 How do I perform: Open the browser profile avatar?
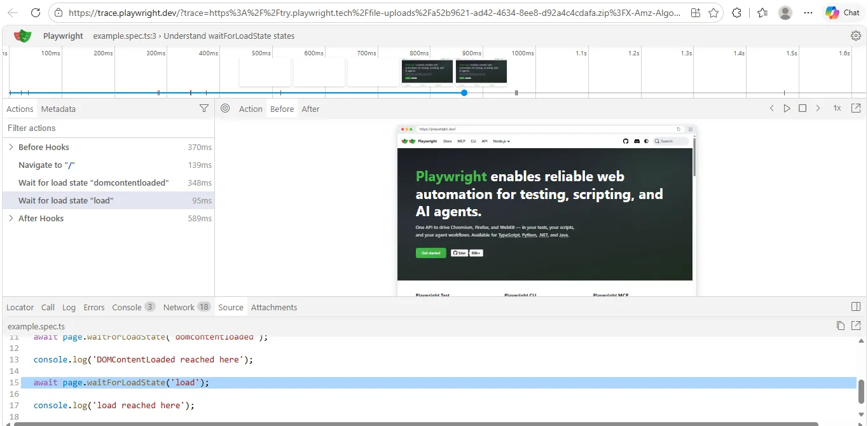click(785, 13)
